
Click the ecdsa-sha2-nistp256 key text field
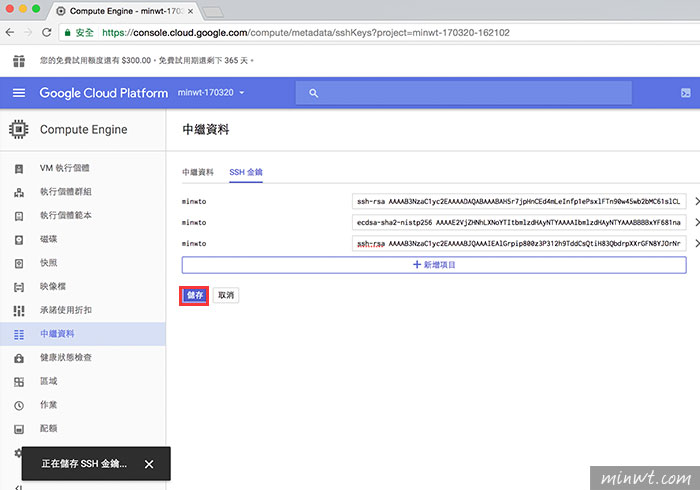pyautogui.click(x=519, y=222)
